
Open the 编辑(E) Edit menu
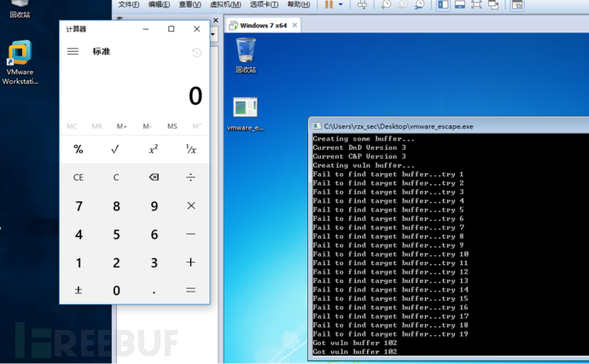(x=159, y=4)
